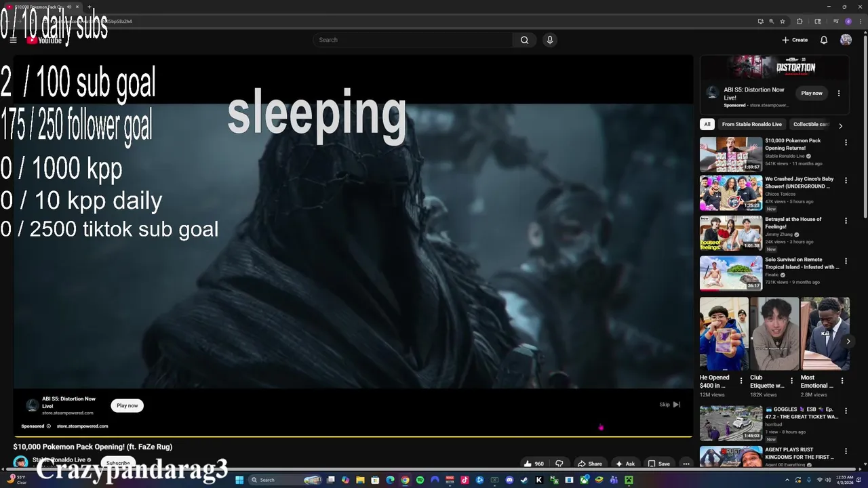Focus the Chrome address bar
Viewport: 868px width, 488px height.
407,21
